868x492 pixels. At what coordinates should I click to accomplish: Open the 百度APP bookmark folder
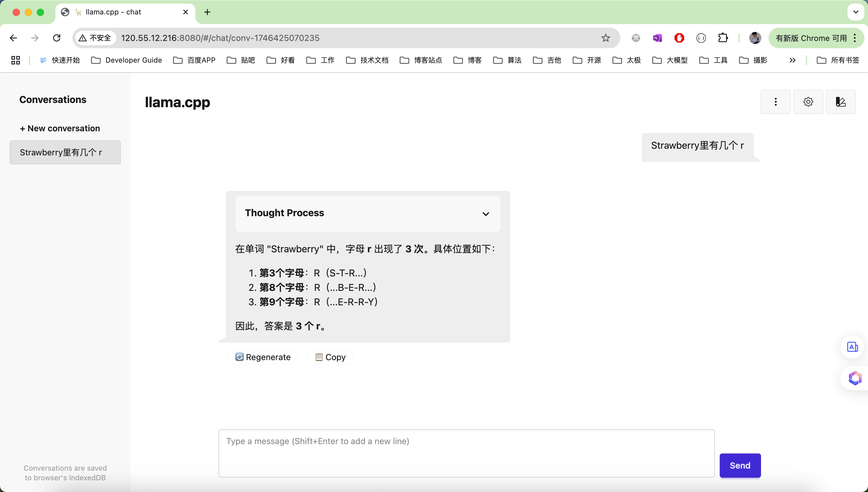click(194, 60)
